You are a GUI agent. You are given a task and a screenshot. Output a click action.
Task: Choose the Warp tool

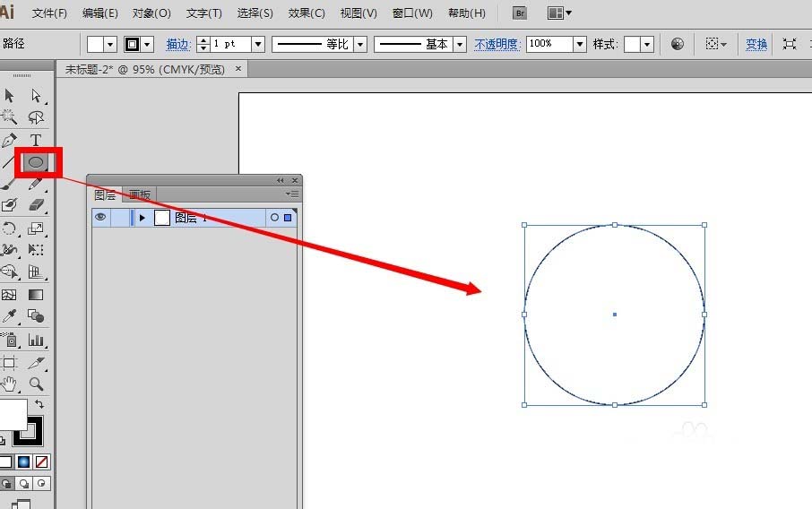9,250
